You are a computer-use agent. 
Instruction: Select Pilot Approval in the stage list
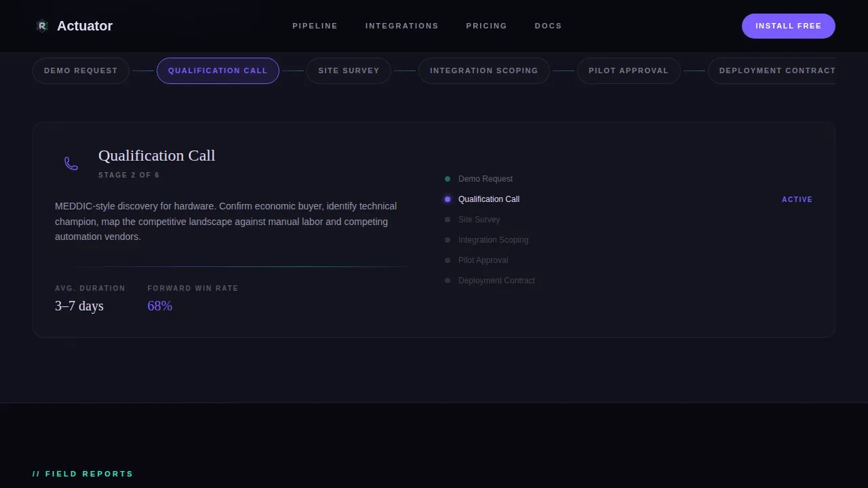[483, 260]
